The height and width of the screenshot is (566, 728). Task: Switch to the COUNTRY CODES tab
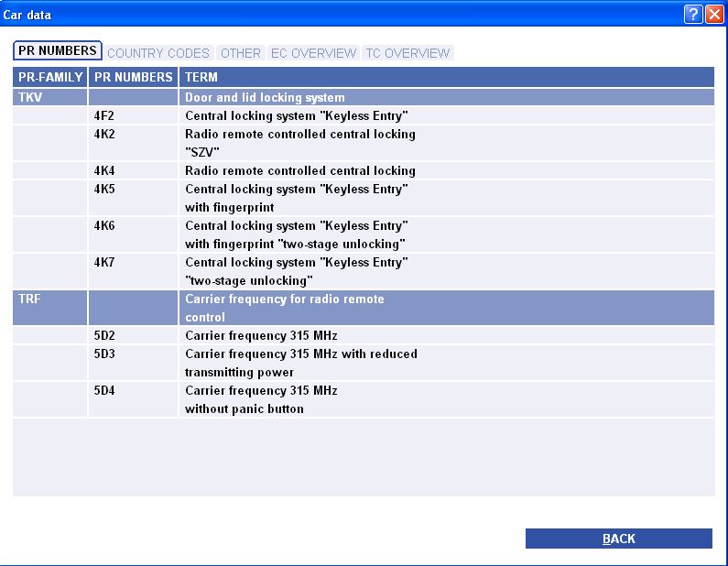click(x=158, y=53)
